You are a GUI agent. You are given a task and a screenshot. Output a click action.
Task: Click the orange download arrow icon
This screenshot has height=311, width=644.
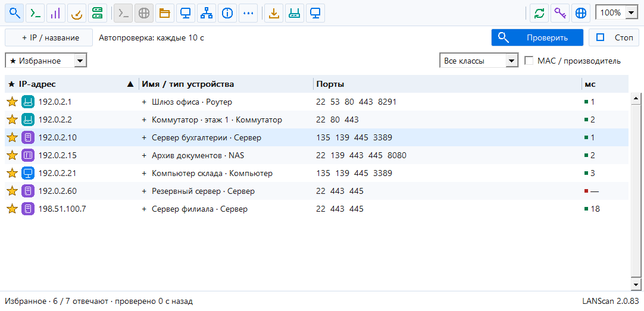pyautogui.click(x=274, y=13)
